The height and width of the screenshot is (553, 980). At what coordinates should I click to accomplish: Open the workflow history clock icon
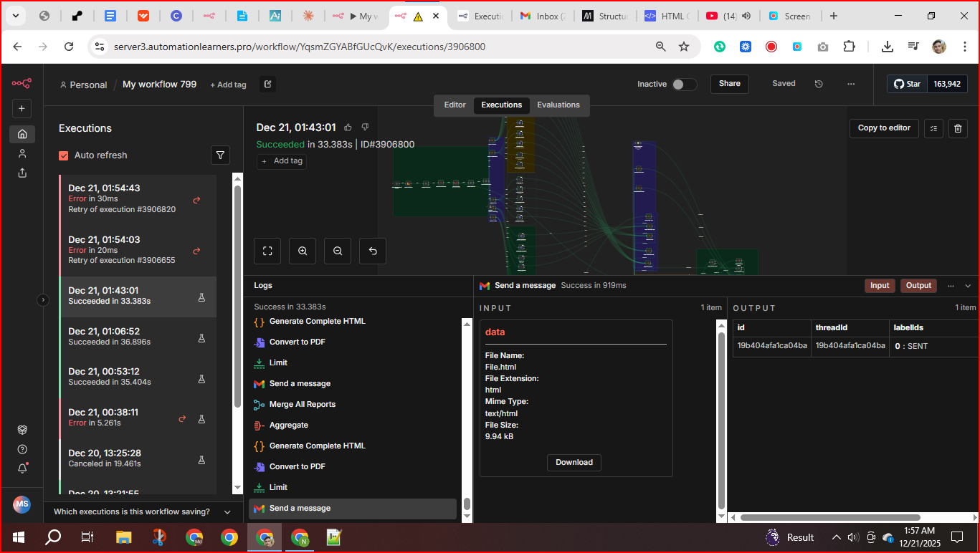point(819,84)
